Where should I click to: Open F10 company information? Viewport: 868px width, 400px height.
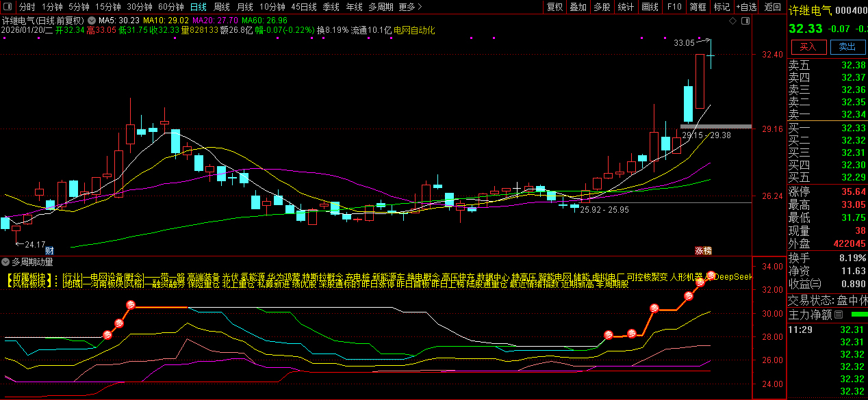click(x=674, y=7)
